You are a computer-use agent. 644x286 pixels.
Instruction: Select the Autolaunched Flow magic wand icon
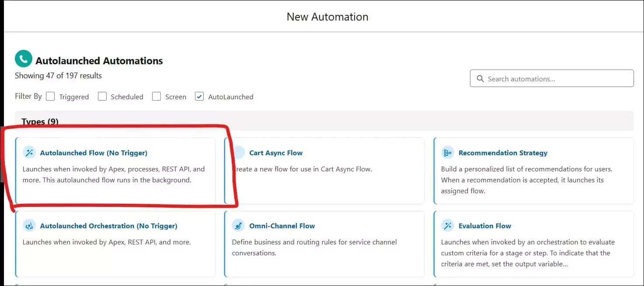tap(29, 152)
